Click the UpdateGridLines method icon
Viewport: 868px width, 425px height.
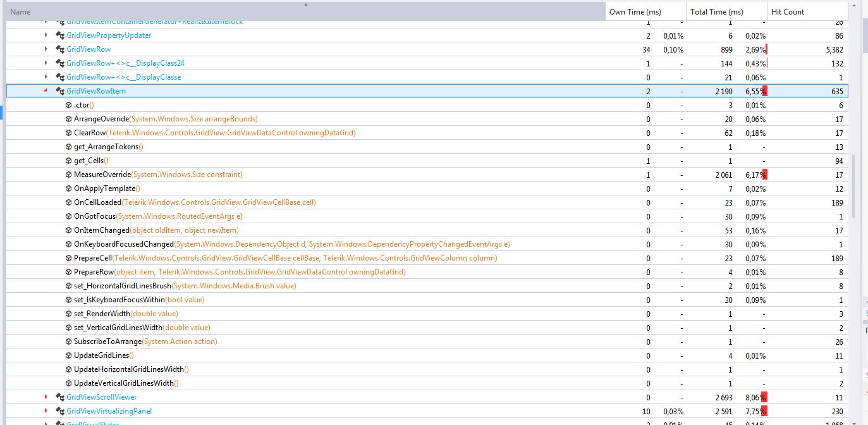tap(68, 355)
